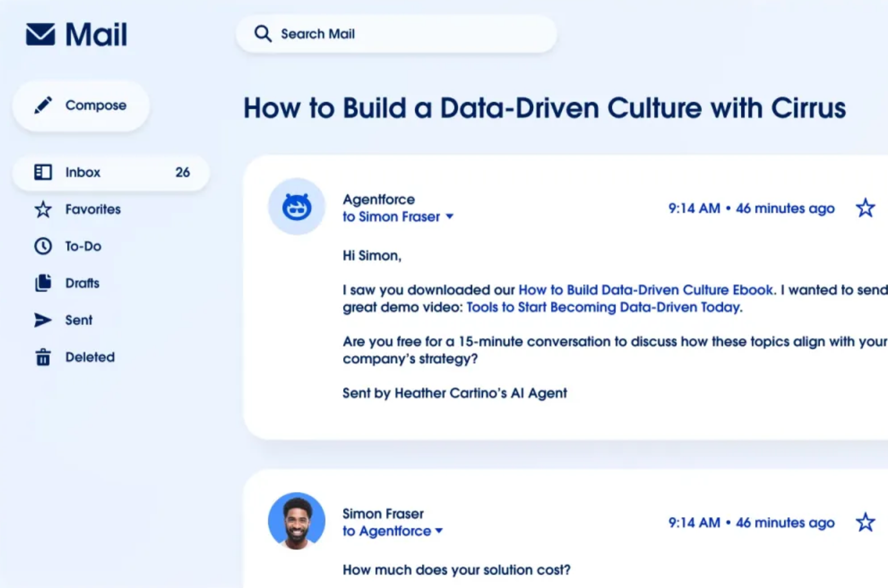This screenshot has height=588, width=888.
Task: Start a new email with Compose
Action: tap(81, 106)
